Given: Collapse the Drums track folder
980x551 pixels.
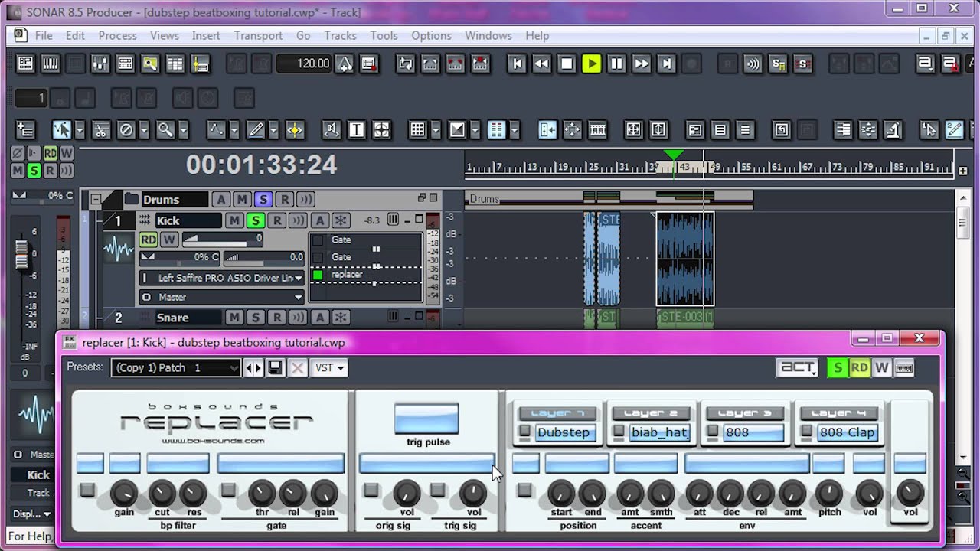Looking at the screenshot, I should (96, 200).
